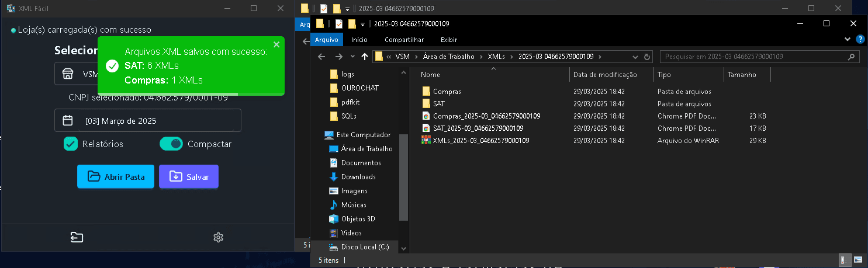This screenshot has height=268, width=868.
Task: Open the Arquivo menu tab
Action: tap(326, 40)
